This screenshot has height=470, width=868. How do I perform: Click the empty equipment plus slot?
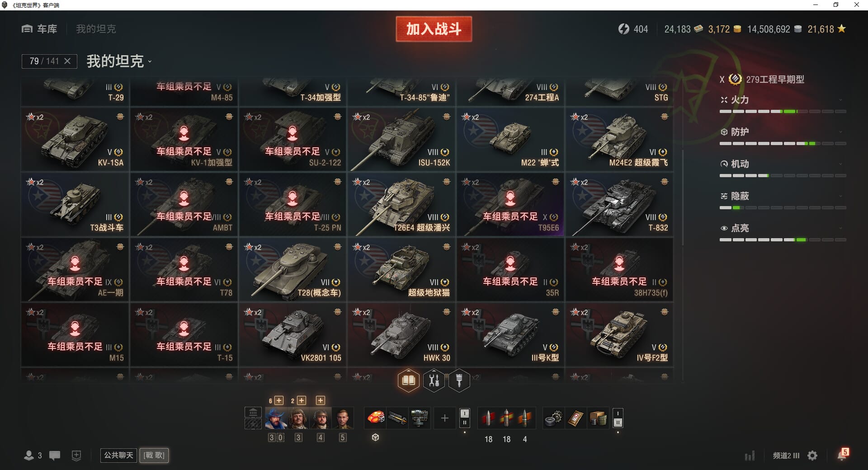(x=444, y=418)
